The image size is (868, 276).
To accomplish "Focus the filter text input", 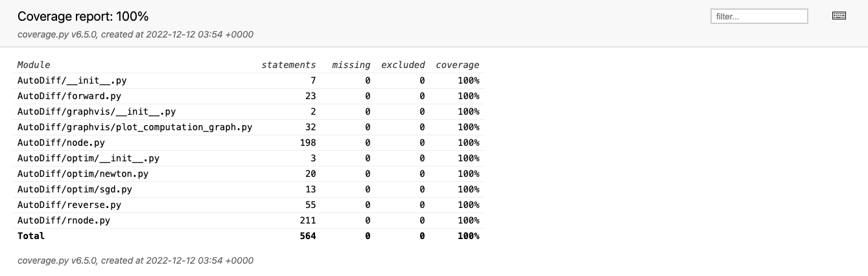I will pyautogui.click(x=759, y=16).
